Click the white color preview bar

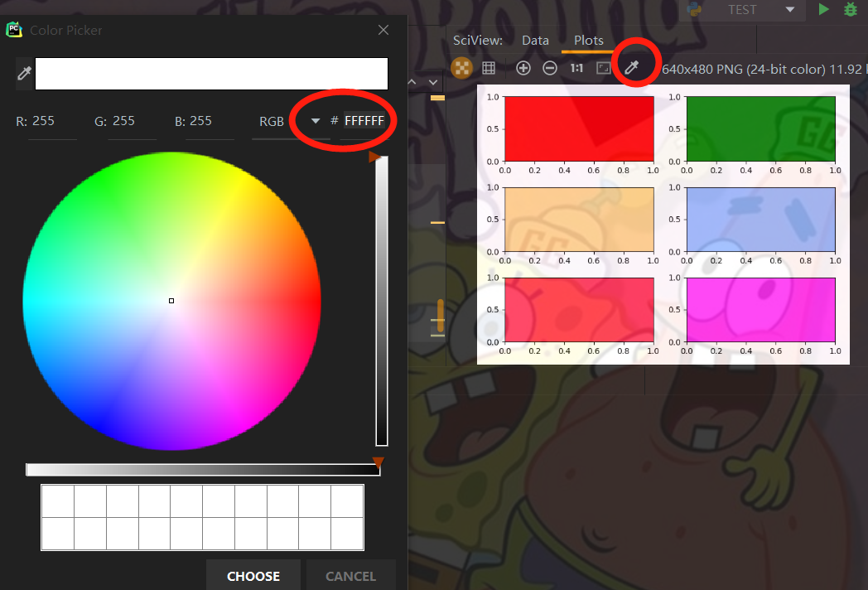(x=211, y=73)
